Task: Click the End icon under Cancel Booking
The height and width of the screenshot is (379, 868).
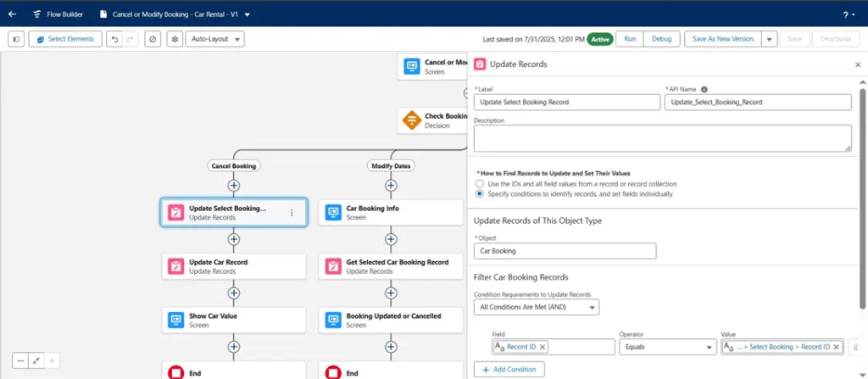Action: (175, 372)
